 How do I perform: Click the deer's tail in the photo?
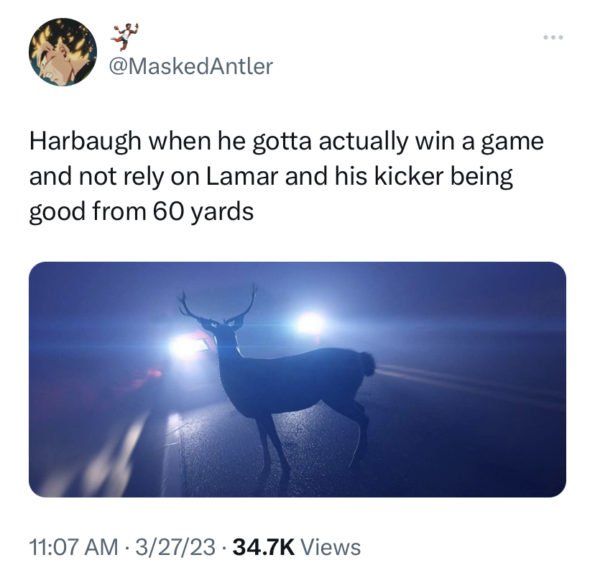point(367,364)
